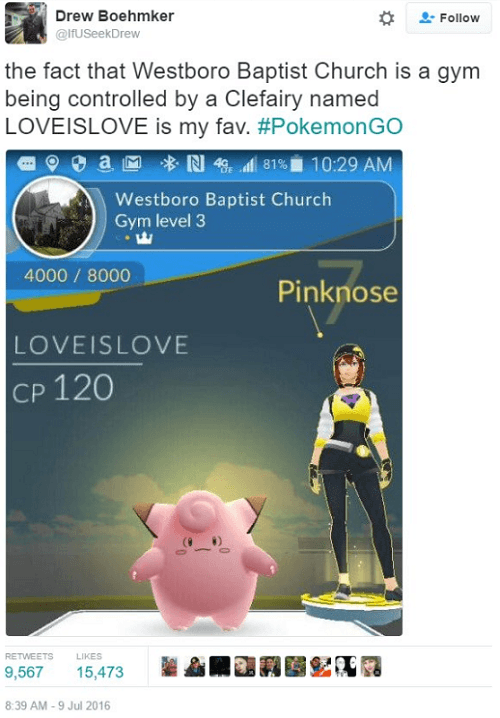Open the tweet settings gear icon
The height and width of the screenshot is (718, 500).
coord(386,18)
